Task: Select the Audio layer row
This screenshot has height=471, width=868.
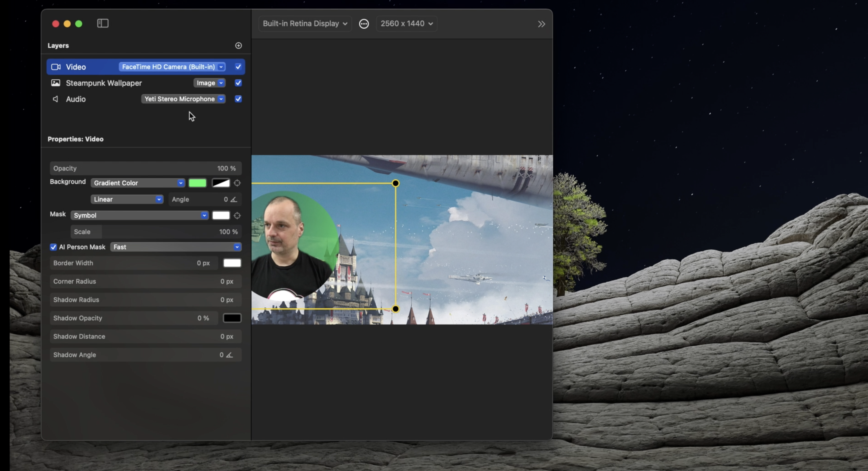Action: tap(146, 99)
